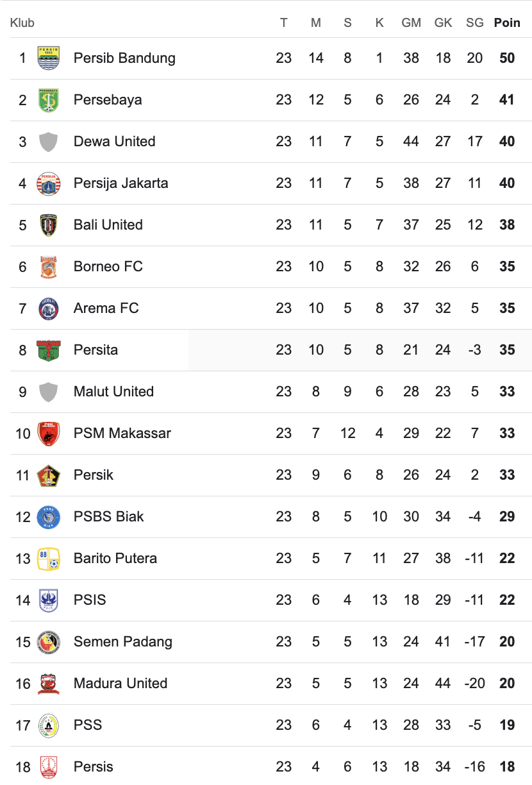Image resolution: width=532 pixels, height=785 pixels.
Task: Click the Arema FC club logo
Action: pyautogui.click(x=49, y=308)
